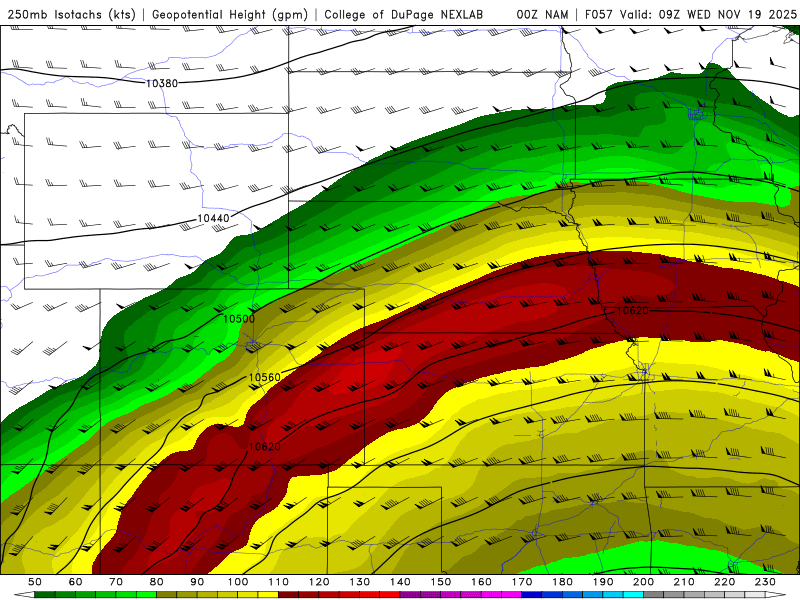Pick the cyan swatch just before 200
Image resolution: width=800 pixels, height=600 pixels.
634,595
